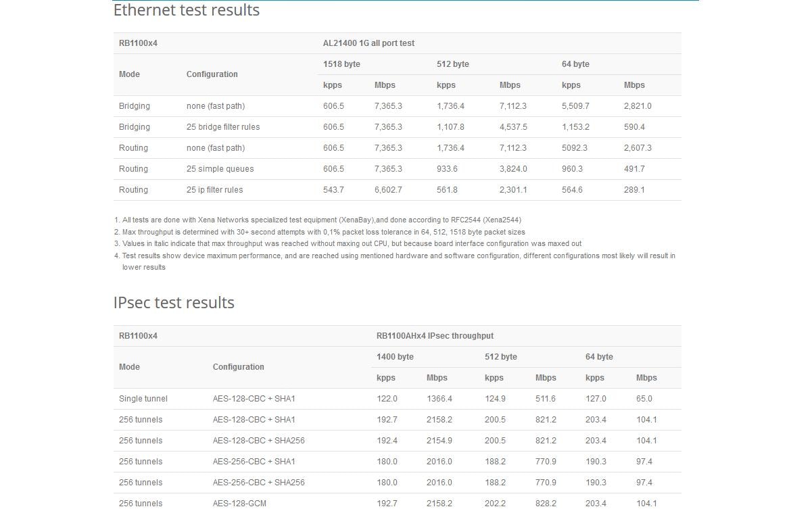Viewport: 812px width, 511px height.
Task: Click the value '122.0'
Action: [387, 399]
